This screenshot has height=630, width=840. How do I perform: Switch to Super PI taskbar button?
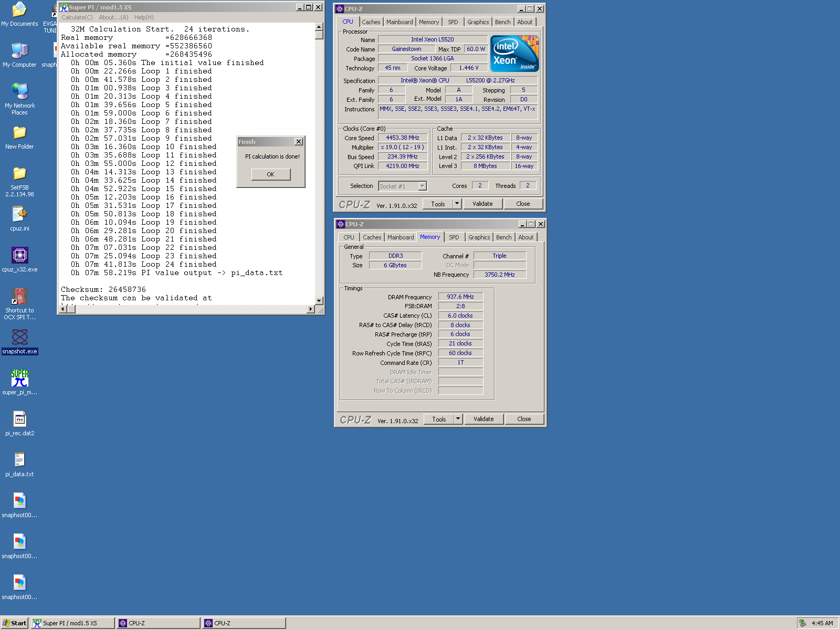(72, 623)
